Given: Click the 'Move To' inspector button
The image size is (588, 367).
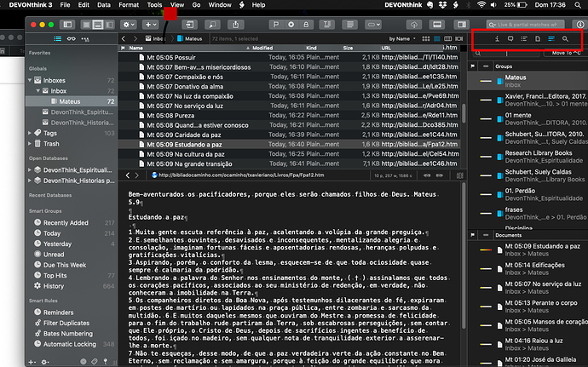Looking at the screenshot, I should pos(566,54).
